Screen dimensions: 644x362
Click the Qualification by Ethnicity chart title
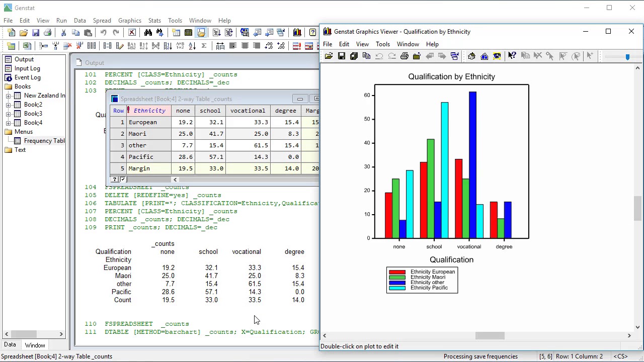451,76
